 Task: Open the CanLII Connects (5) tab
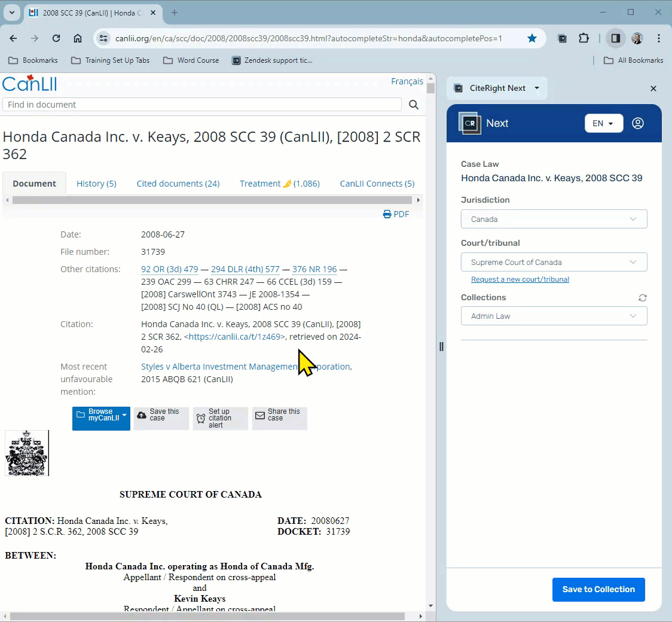377,184
